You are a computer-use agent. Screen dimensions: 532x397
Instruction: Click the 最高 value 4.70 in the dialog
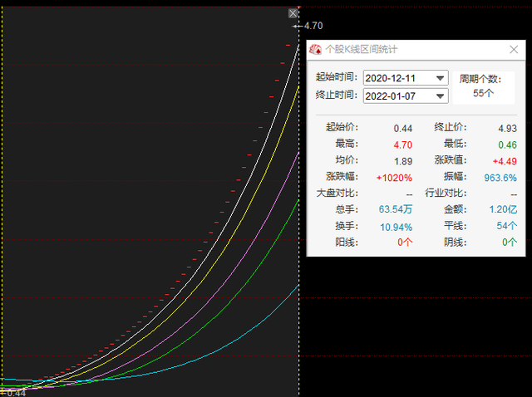coord(402,145)
